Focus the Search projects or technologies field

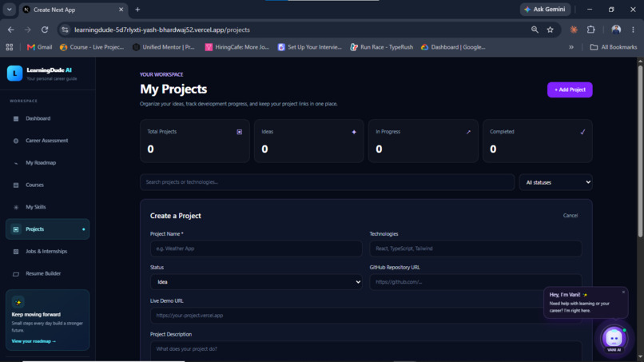click(328, 182)
